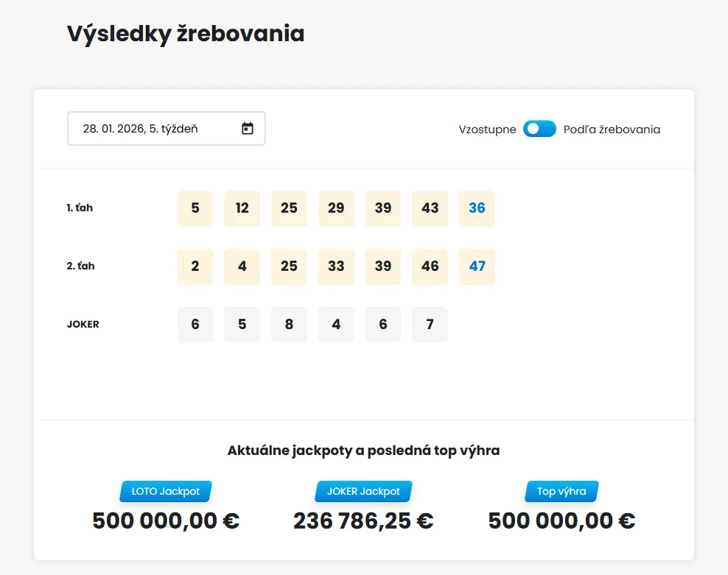Open draw date picker showing 5. týždeň
This screenshot has width=728, height=575.
point(166,128)
